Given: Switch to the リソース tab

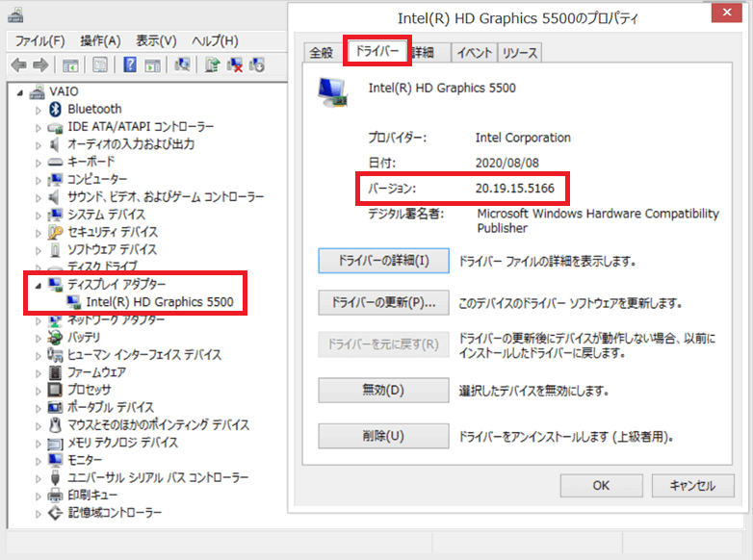Looking at the screenshot, I should pos(520,52).
